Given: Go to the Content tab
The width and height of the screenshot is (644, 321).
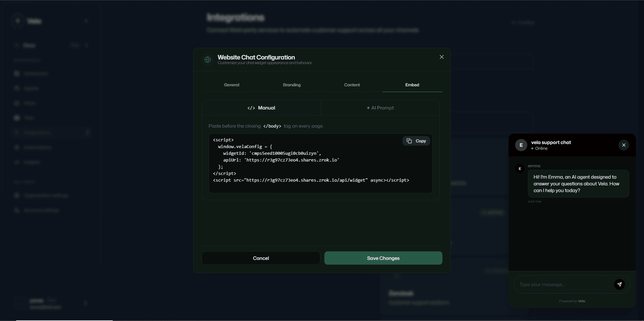Looking at the screenshot, I should (x=352, y=85).
